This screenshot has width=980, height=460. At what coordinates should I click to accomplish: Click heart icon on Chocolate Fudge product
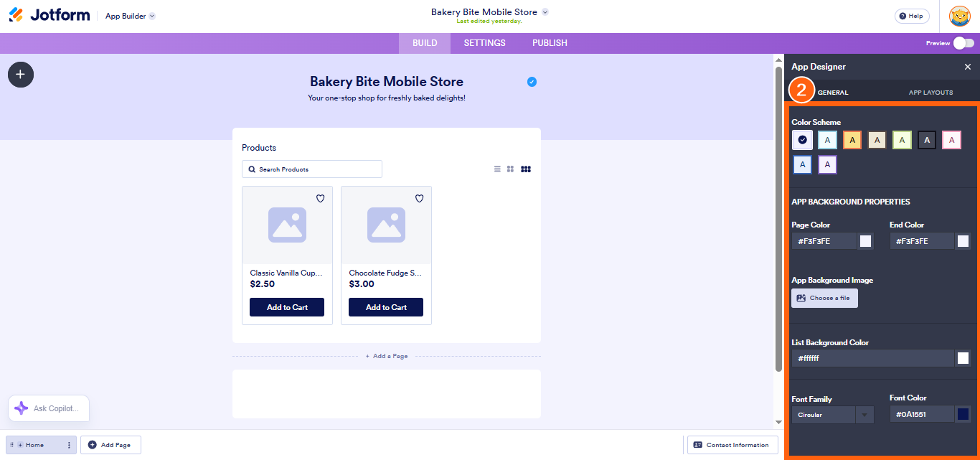coord(420,199)
